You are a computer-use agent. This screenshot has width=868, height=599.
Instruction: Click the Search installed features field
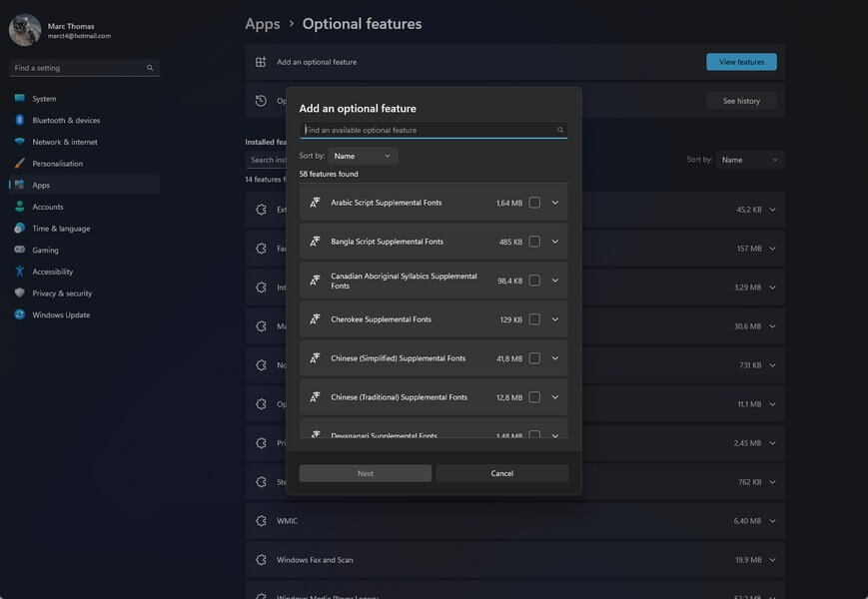pos(266,160)
